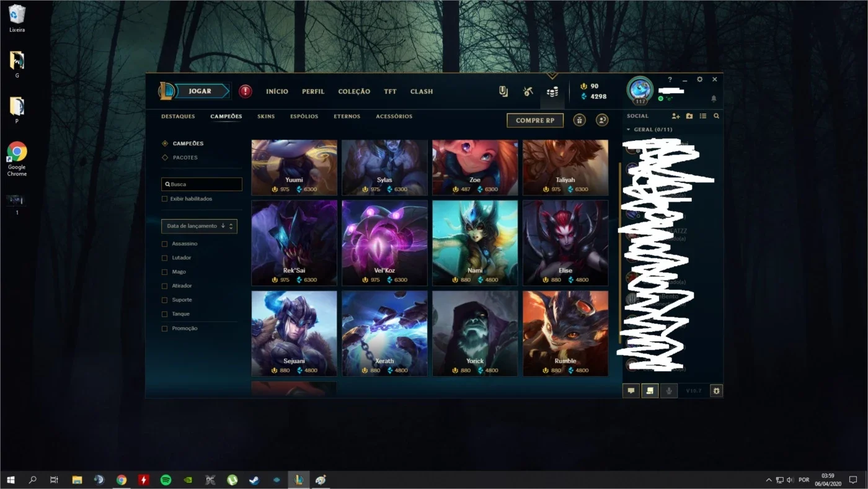Click the new folder icon in Social
The width and height of the screenshot is (868, 489).
[689, 116]
